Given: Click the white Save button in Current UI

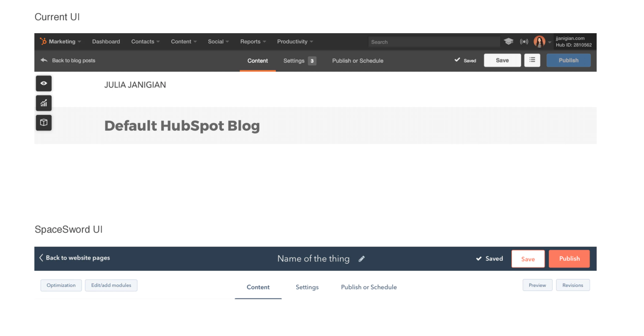Looking at the screenshot, I should 502,60.
